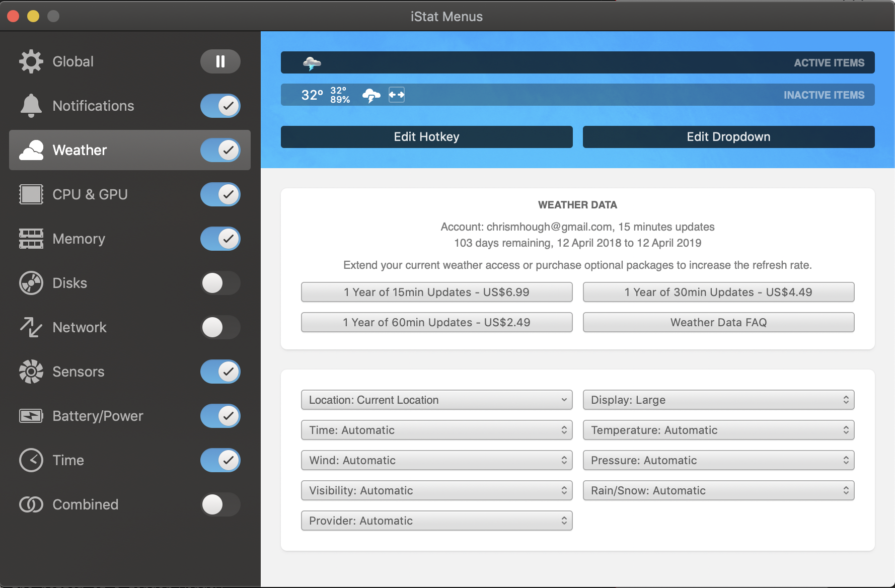Click the Network label in sidebar
This screenshot has height=588, width=895.
80,327
